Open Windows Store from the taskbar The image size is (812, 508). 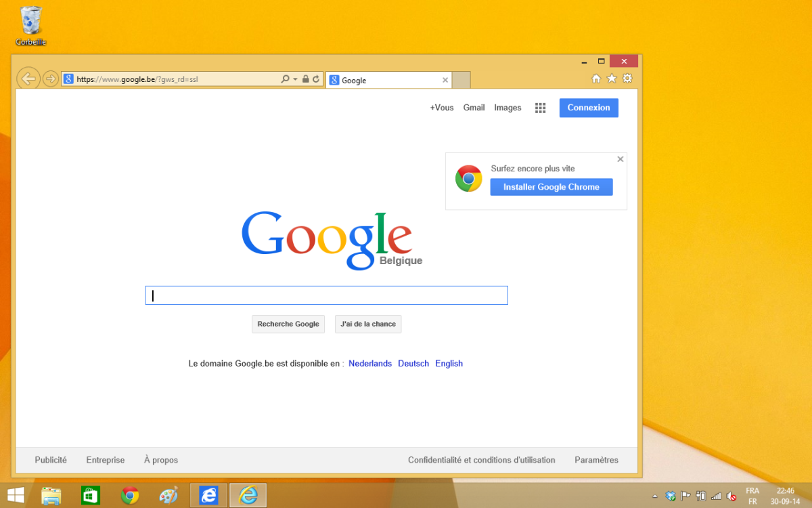pos(91,495)
